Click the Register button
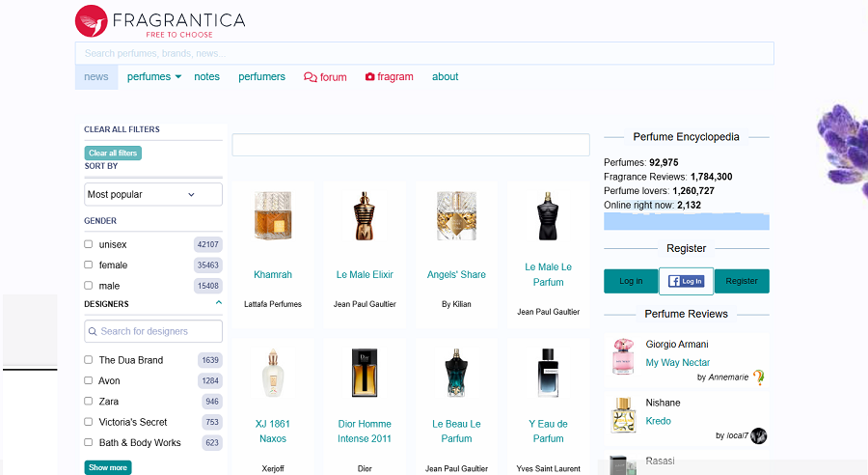This screenshot has width=868, height=475. (x=742, y=281)
